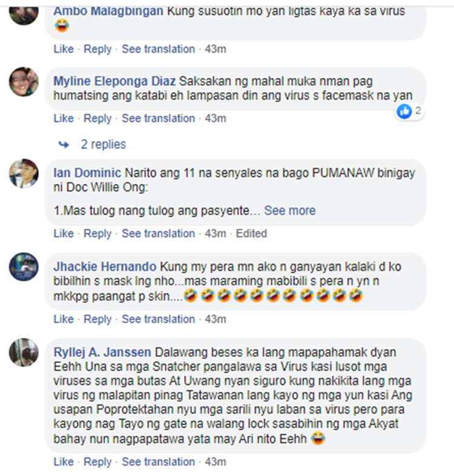Click the thumbs-up reaction icon showing 2 likes
The width and height of the screenshot is (454, 476).
point(404,111)
